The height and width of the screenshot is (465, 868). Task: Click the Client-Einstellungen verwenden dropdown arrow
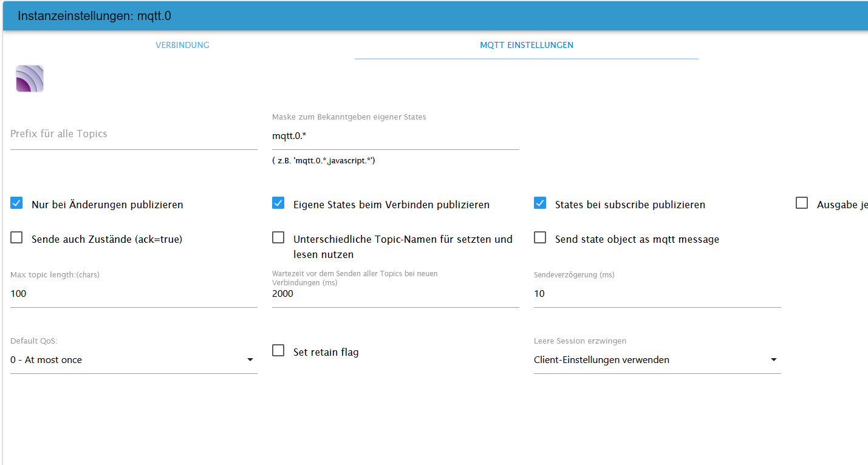[x=774, y=360]
